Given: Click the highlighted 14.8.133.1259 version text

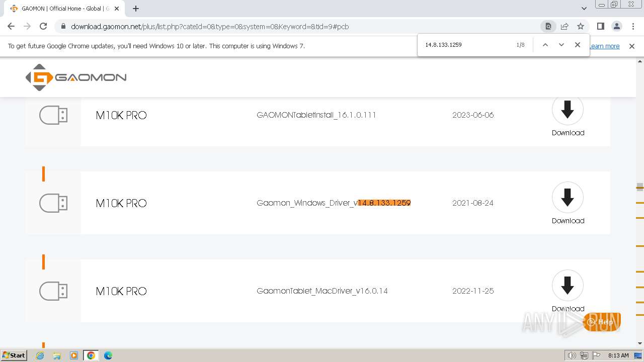Looking at the screenshot, I should click(384, 203).
